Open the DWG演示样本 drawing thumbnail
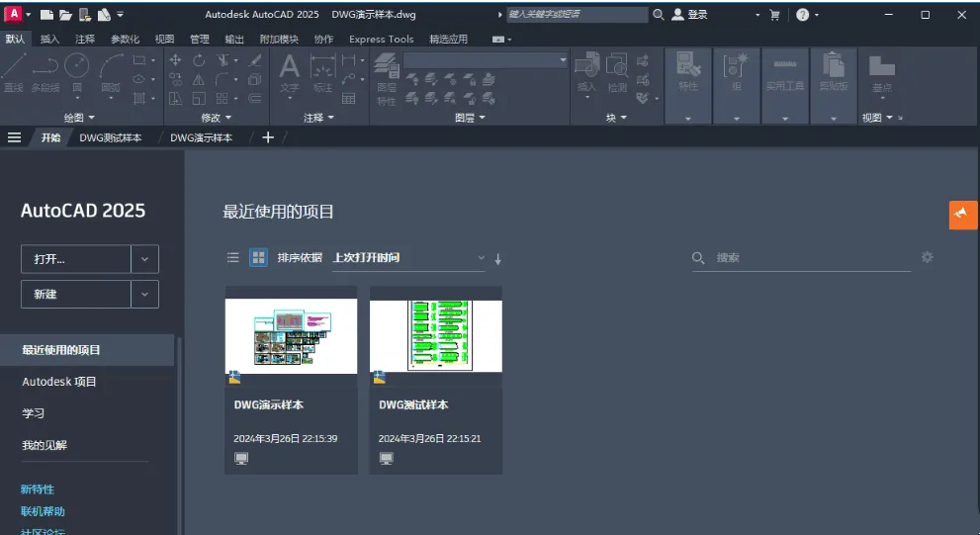The width and height of the screenshot is (980, 535). 291,335
